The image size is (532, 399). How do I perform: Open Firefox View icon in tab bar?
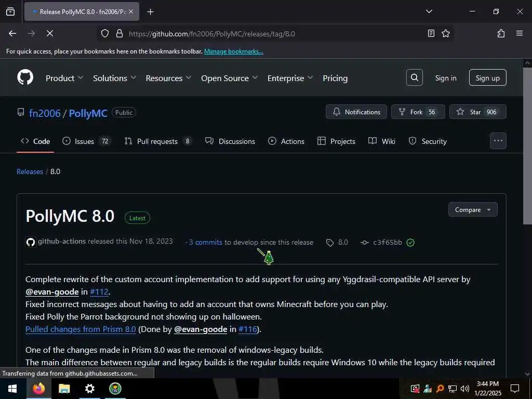tap(10, 11)
